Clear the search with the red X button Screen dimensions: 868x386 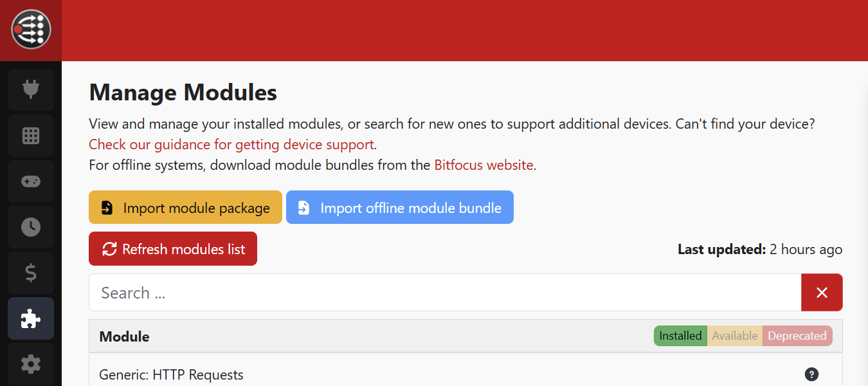point(822,293)
